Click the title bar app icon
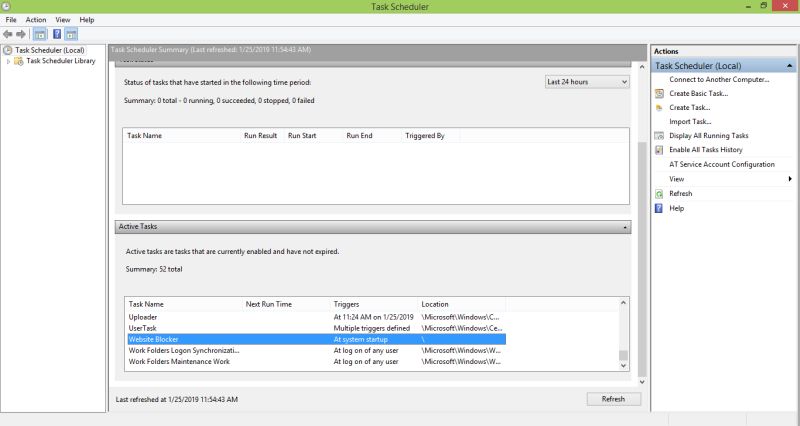The height and width of the screenshot is (426, 800). click(6, 6)
